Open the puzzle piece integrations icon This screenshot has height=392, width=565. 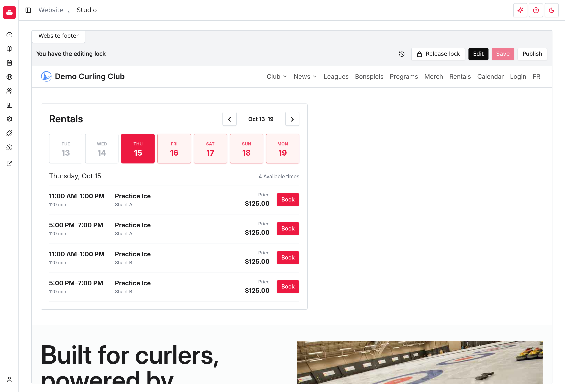point(9,133)
